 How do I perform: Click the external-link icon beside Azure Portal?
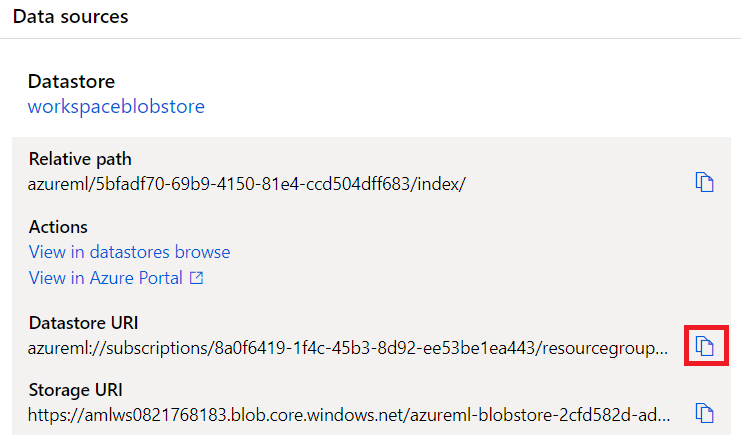[x=196, y=278]
